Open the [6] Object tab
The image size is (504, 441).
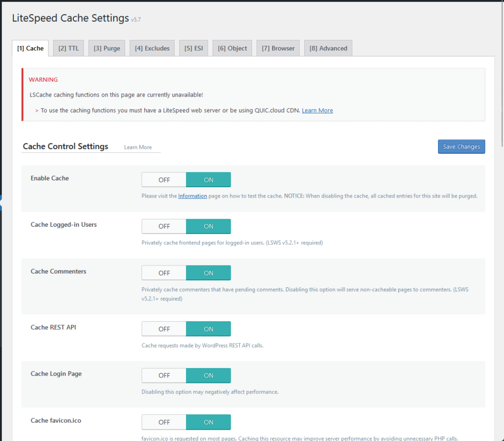[x=232, y=48]
